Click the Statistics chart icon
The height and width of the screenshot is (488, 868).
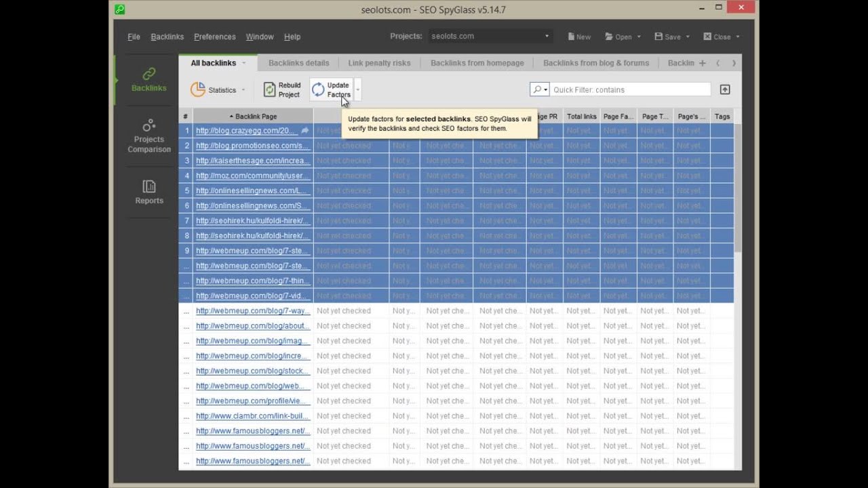point(197,89)
